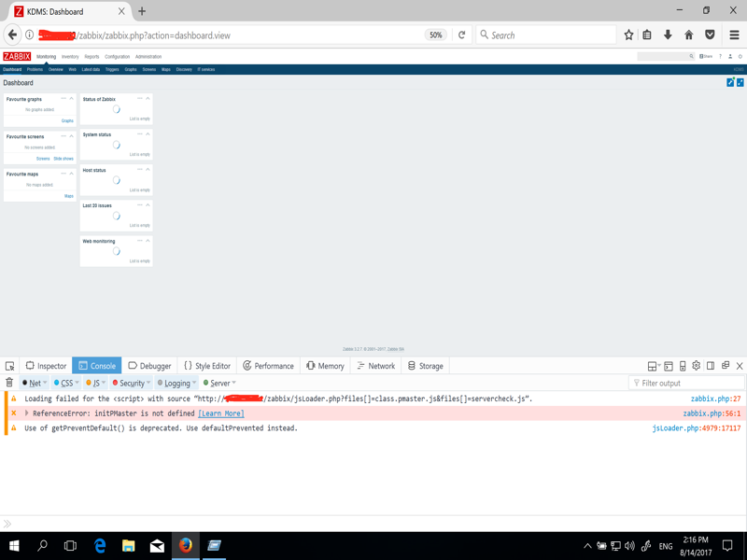Switch to the Style Editor tab
Image resolution: width=747 pixels, height=560 pixels.
click(207, 366)
